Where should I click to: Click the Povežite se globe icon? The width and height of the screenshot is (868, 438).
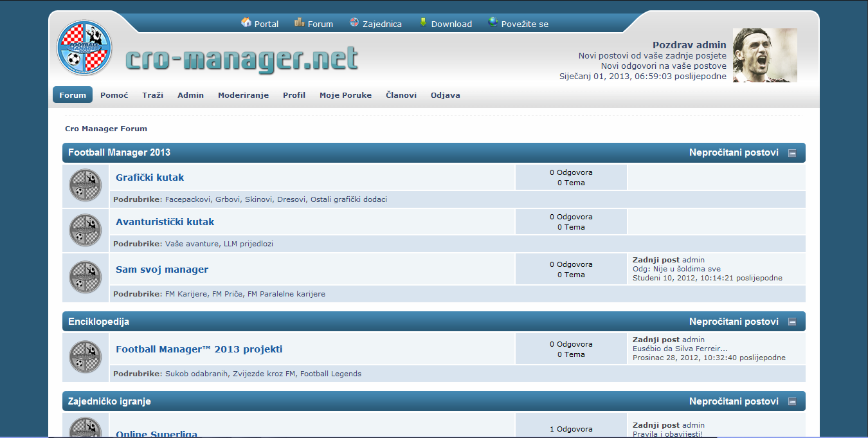[x=493, y=23]
